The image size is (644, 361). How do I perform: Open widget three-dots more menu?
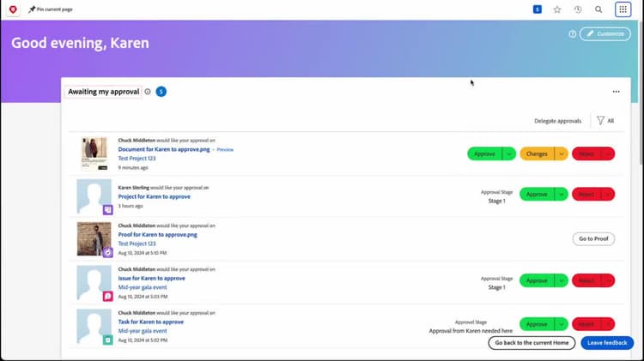pyautogui.click(x=616, y=92)
